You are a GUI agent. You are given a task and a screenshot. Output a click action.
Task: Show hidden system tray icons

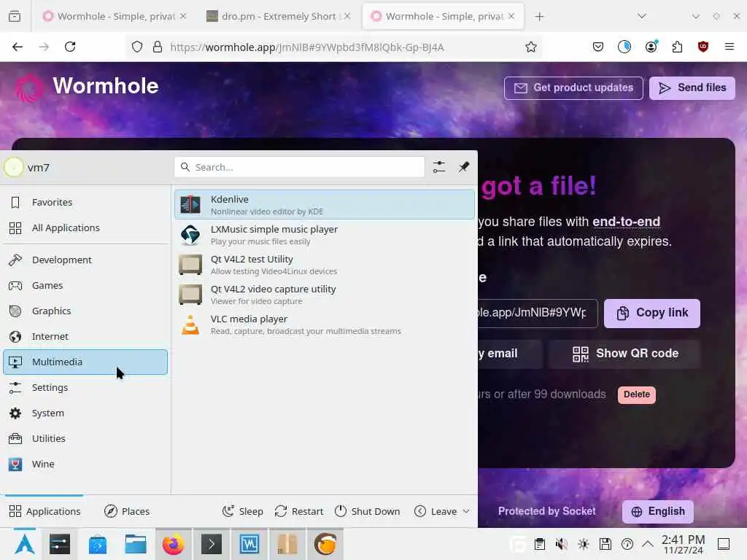pos(648,544)
